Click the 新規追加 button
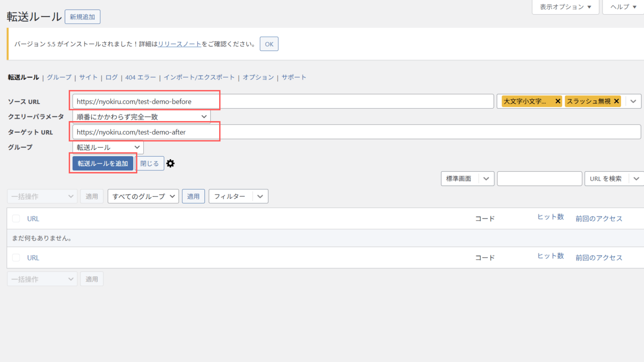 click(x=82, y=17)
